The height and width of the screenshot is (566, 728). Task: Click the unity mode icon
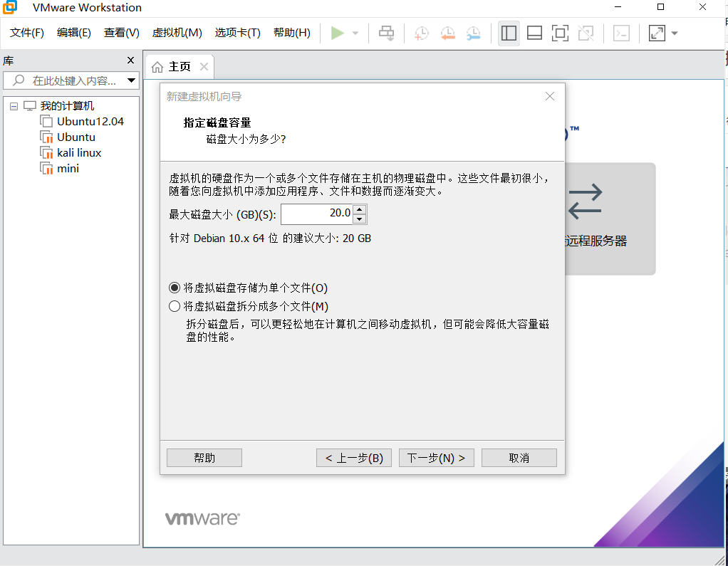click(x=586, y=33)
